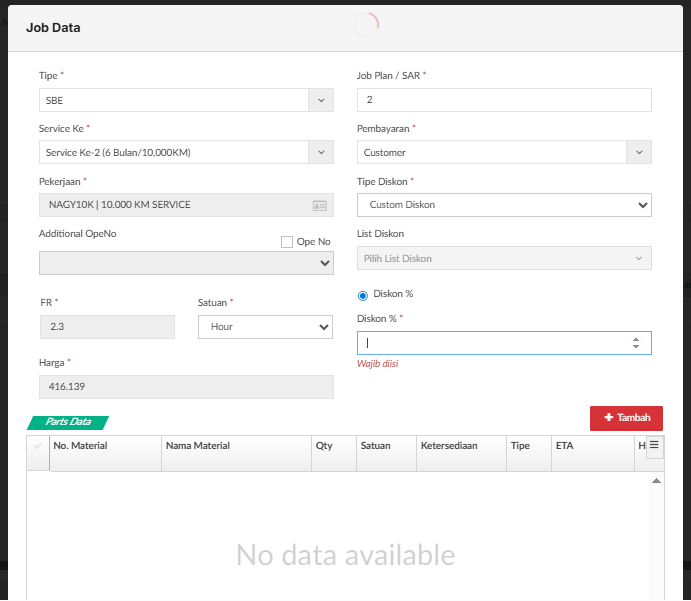Image resolution: width=691 pixels, height=601 pixels.
Task: Click the parts table scrollbar up arrow
Action: click(656, 481)
